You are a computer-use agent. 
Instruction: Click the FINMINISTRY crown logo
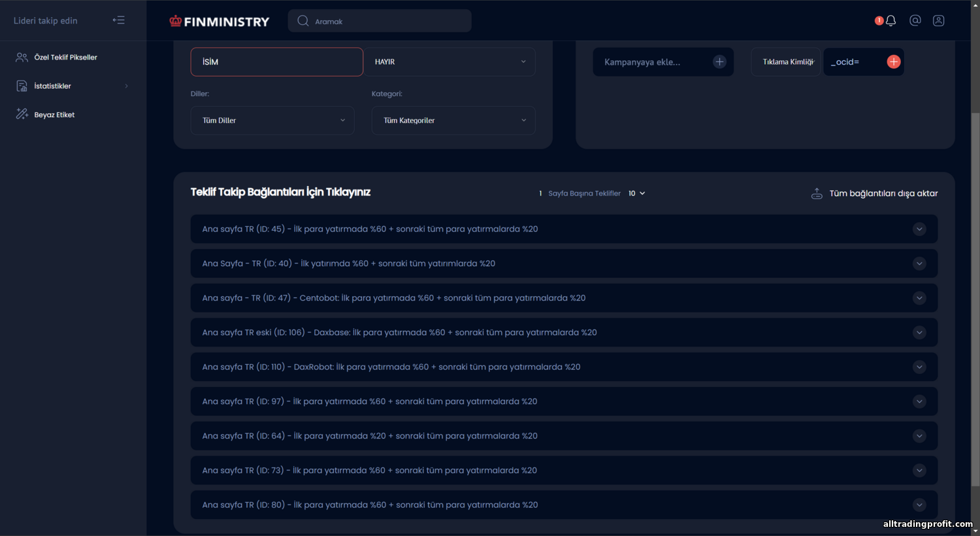(x=219, y=21)
